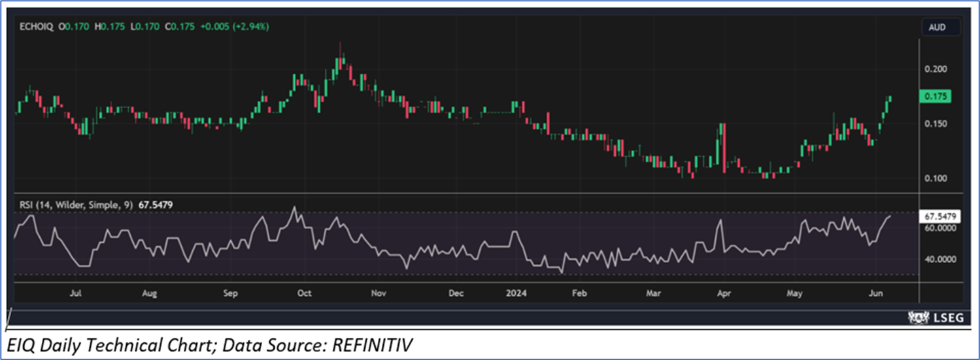Click the EIQ Daily Technical Chart caption
The width and height of the screenshot is (980, 360).
tap(211, 343)
